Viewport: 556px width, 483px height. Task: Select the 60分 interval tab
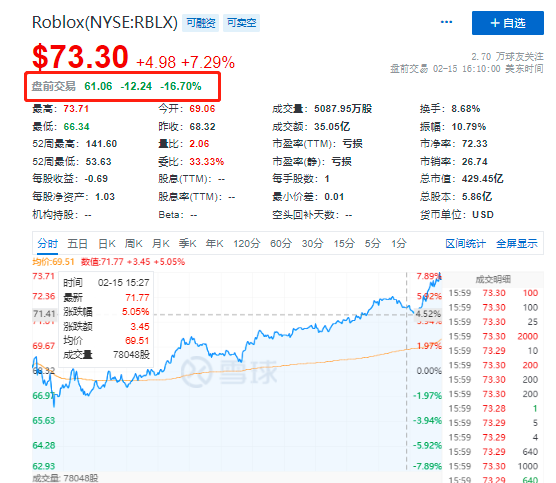(281, 244)
